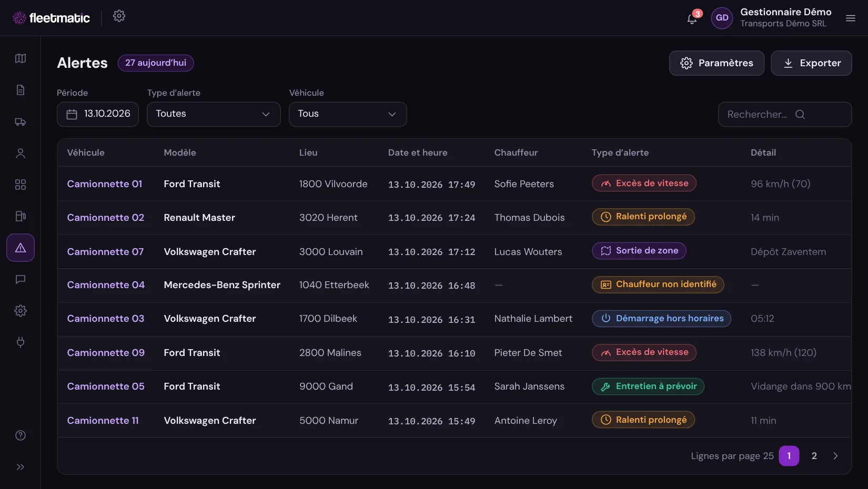Open the documents icon in sidebar
868x489 pixels.
point(21,90)
